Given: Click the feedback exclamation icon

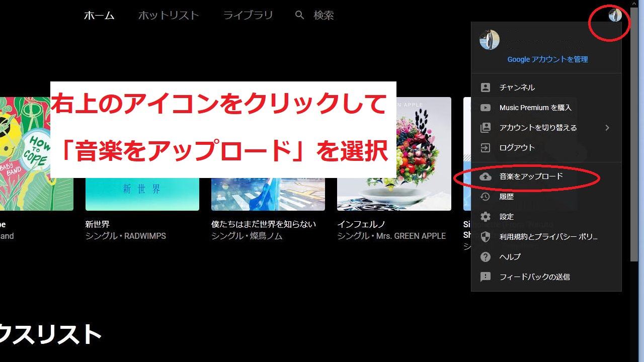Looking at the screenshot, I should (486, 277).
